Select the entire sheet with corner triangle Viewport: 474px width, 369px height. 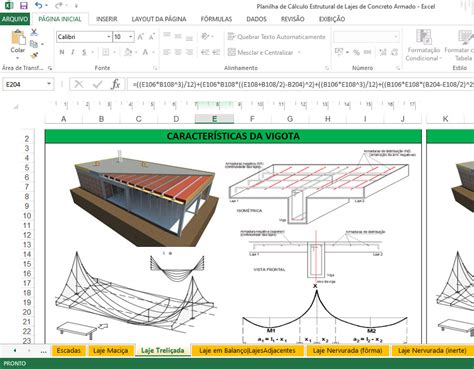coord(16,107)
